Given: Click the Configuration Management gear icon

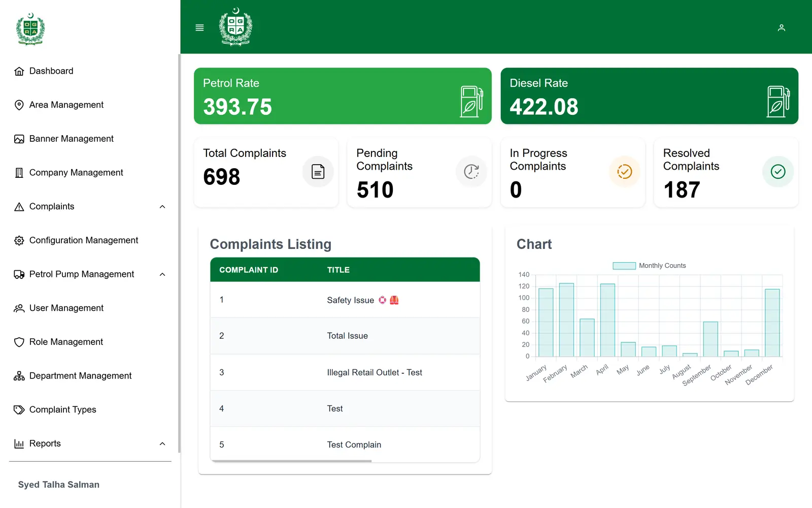Looking at the screenshot, I should click(x=19, y=240).
